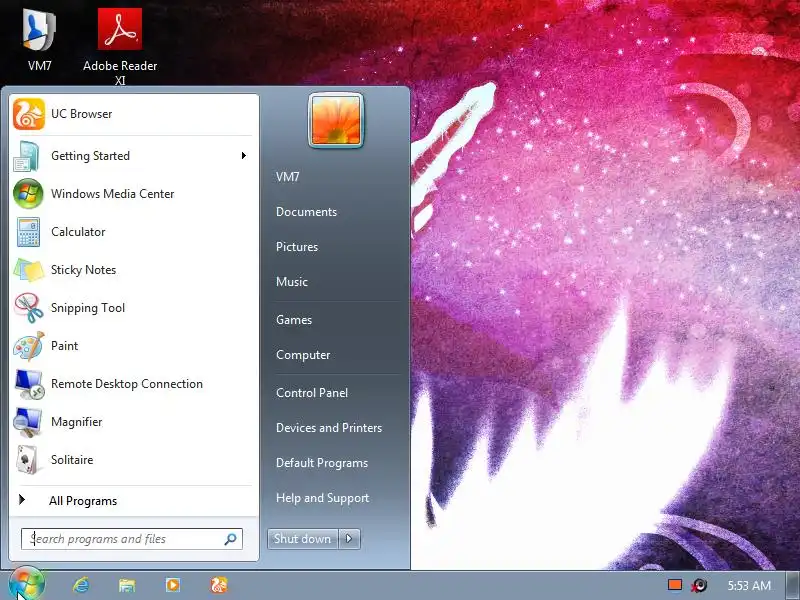
Task: Open Solitaire cards icon
Action: point(27,460)
